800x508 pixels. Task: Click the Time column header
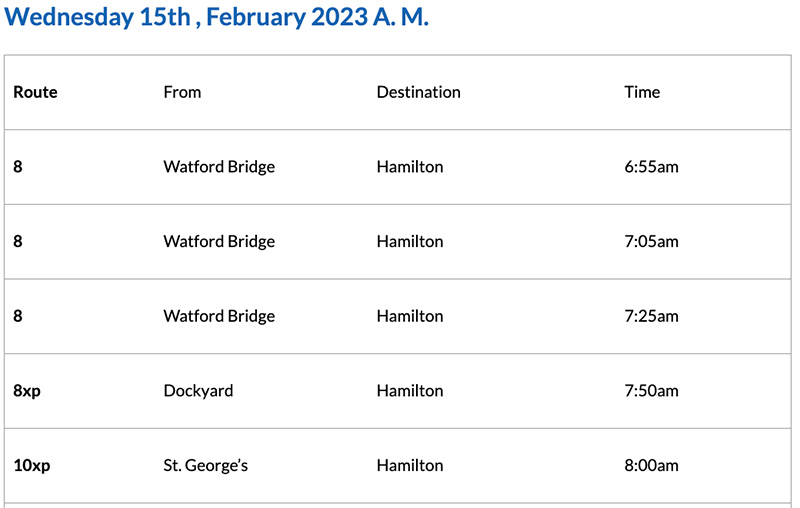[642, 92]
